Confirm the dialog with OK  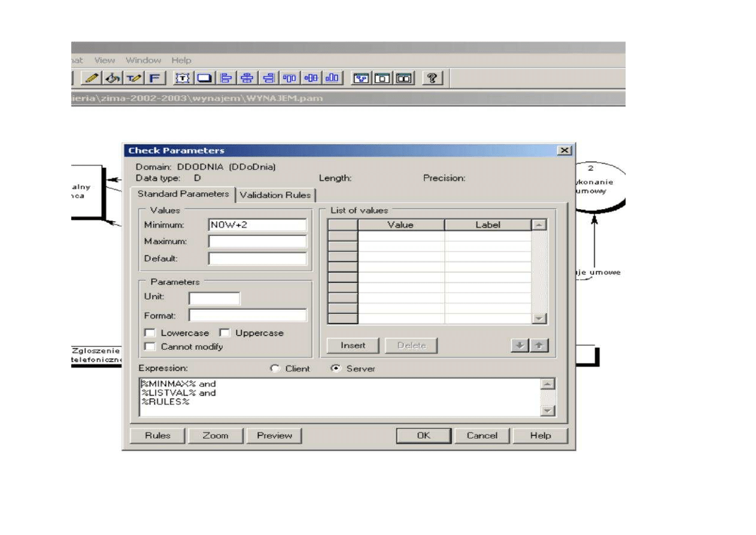423,436
